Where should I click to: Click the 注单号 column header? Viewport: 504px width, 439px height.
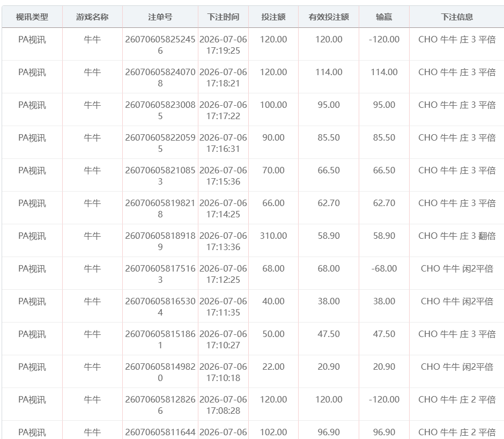[160, 17]
